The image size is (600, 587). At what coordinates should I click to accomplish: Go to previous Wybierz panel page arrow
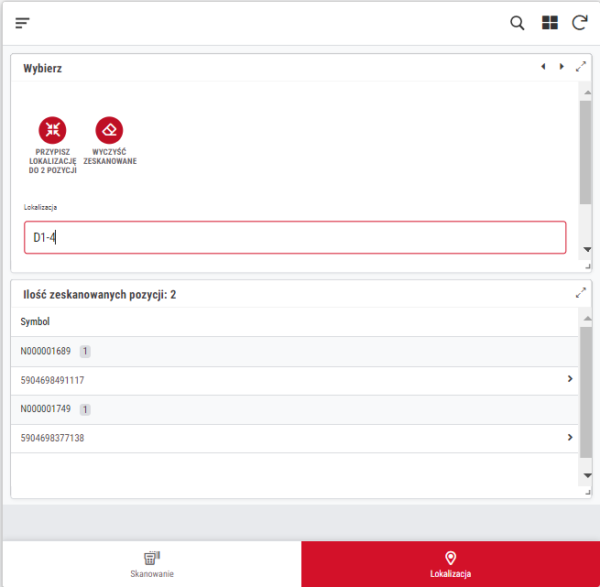click(x=543, y=67)
